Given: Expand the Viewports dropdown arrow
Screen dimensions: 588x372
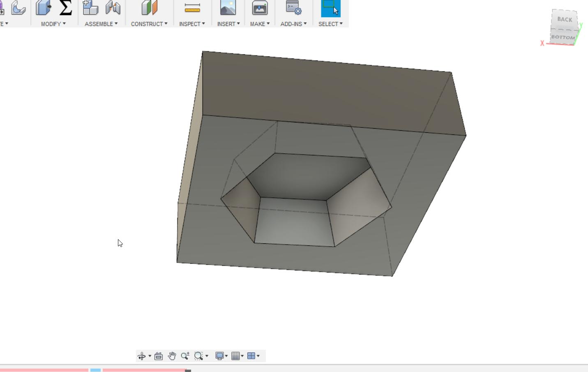Looking at the screenshot, I should 258,356.
